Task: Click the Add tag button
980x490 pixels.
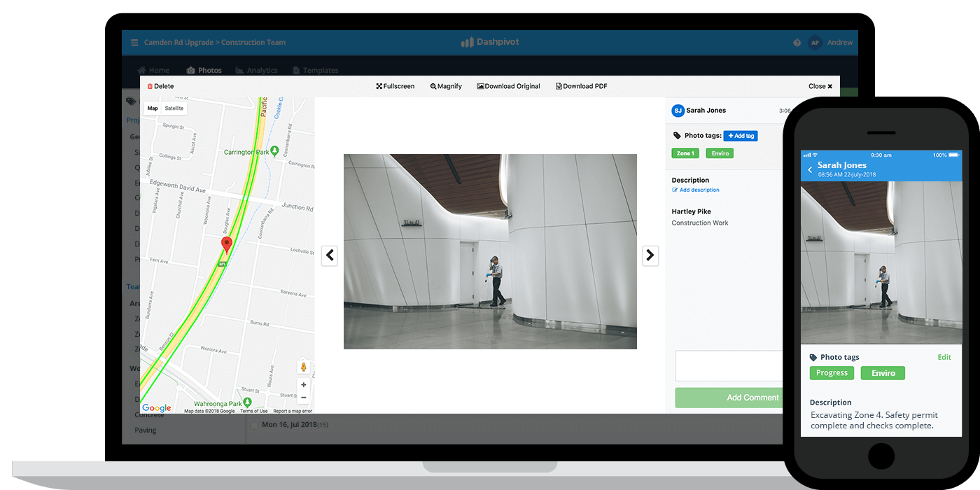Action: tap(741, 136)
